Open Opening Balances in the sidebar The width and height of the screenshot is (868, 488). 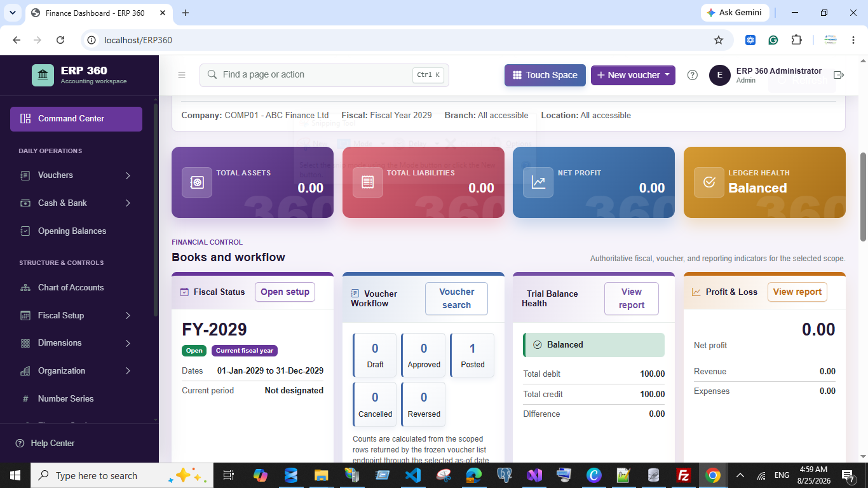click(x=76, y=231)
